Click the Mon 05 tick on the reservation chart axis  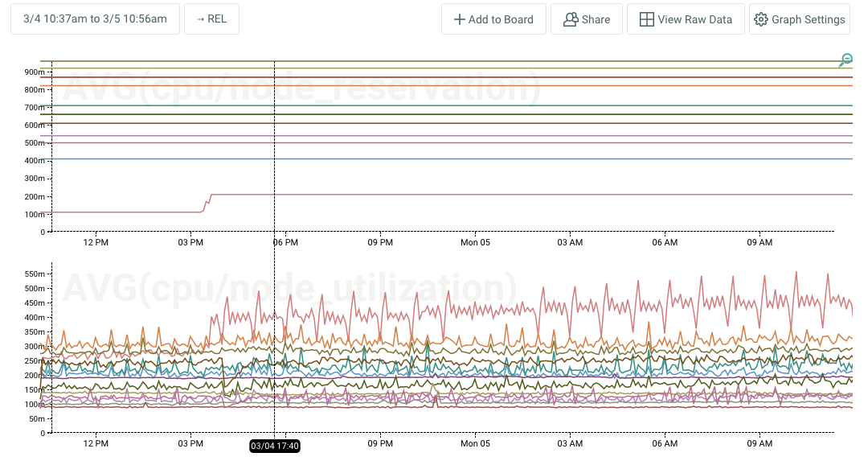tap(475, 242)
